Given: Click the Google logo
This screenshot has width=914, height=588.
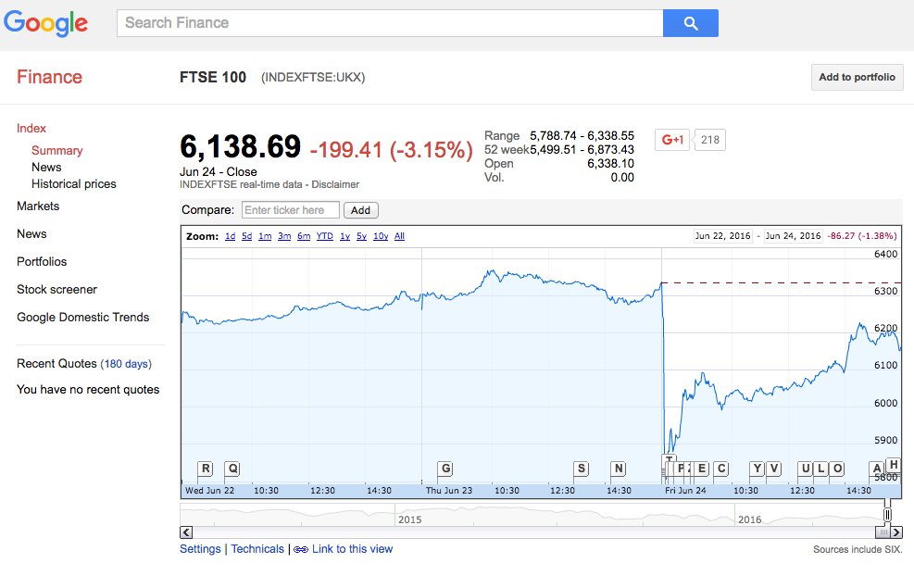Looking at the screenshot, I should tap(45, 23).
